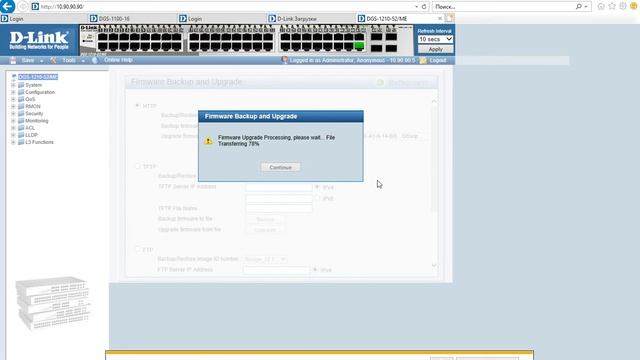Open a new browser tab
Image resolution: width=640 pixels, height=360 pixels.
pos(449,18)
